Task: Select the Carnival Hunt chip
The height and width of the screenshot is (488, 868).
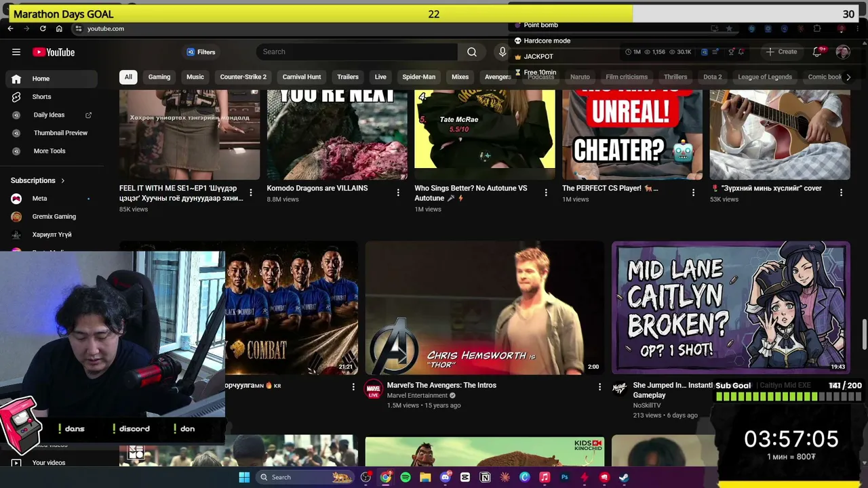Action: 302,77
